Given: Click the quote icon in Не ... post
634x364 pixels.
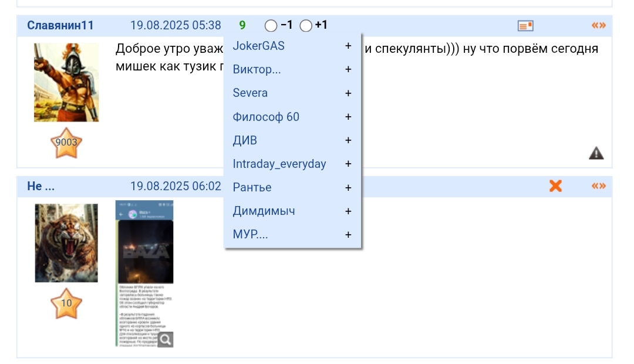Looking at the screenshot, I should click(598, 186).
